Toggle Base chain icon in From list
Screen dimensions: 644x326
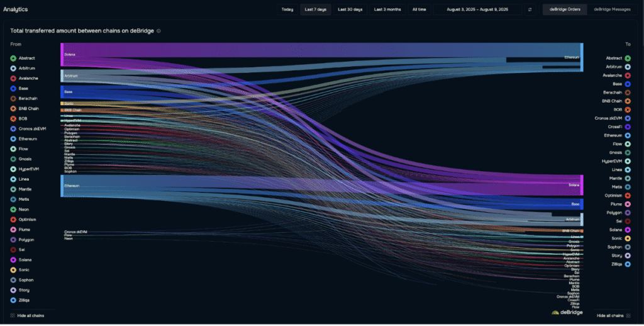13,89
